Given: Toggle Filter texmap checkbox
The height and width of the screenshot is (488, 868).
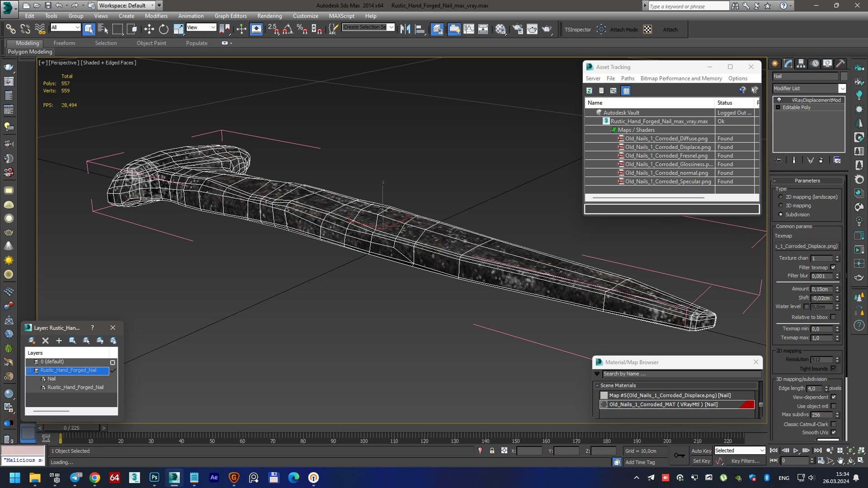Looking at the screenshot, I should tap(833, 267).
